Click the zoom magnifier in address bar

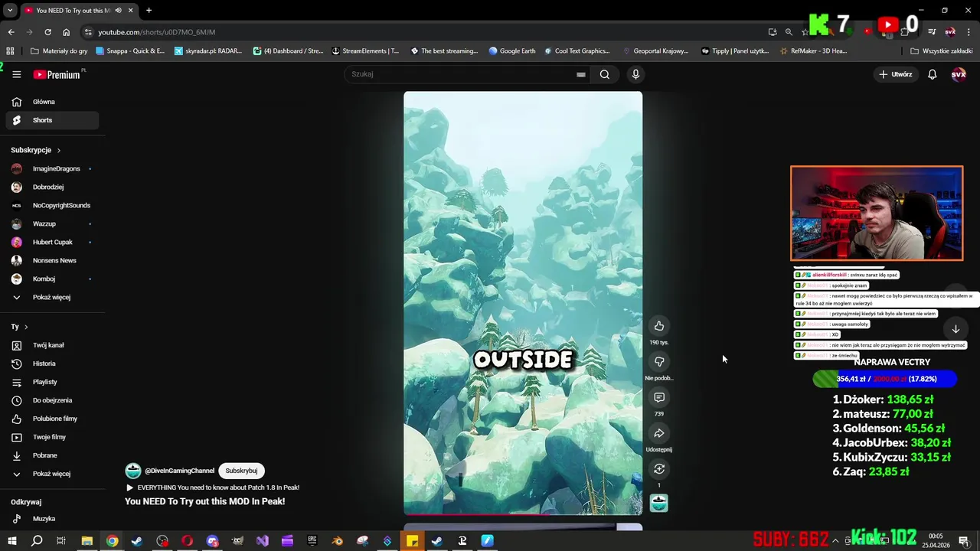click(789, 32)
